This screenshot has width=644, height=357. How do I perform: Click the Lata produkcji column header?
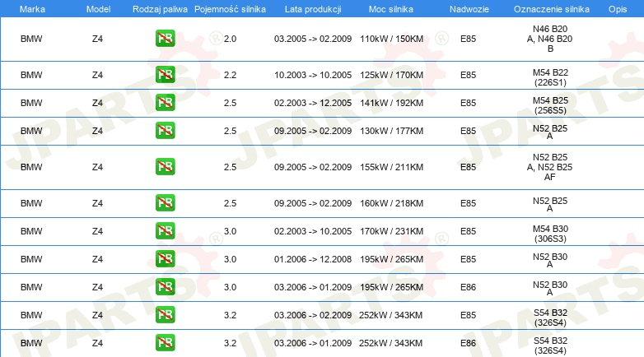(313, 9)
